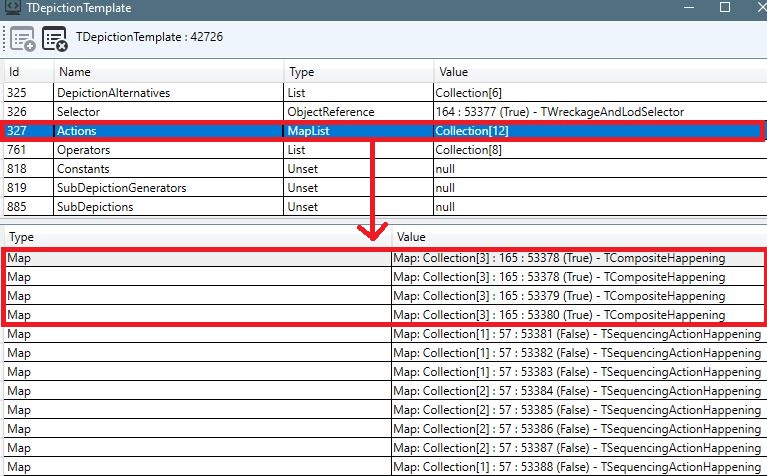Click the lower table's Value column header
The image size is (767, 476).
[x=579, y=237]
